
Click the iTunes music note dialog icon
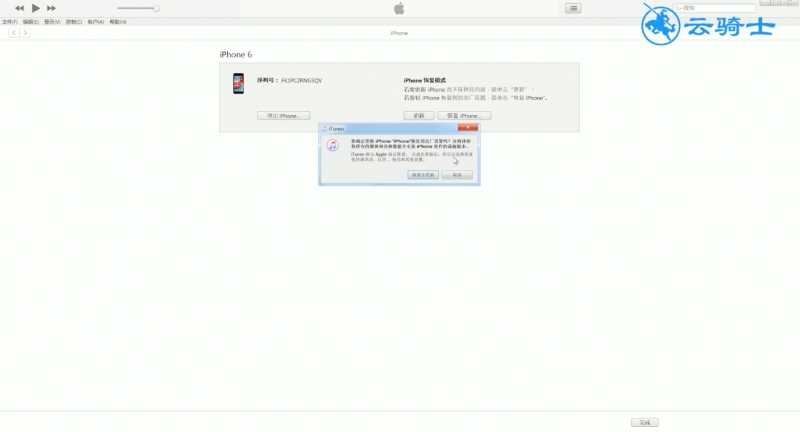tap(333, 145)
